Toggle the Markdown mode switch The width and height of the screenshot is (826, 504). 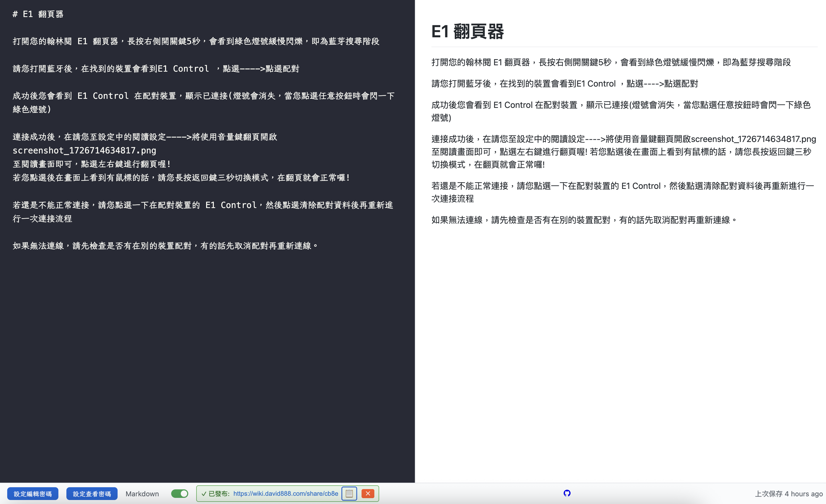pyautogui.click(x=180, y=494)
